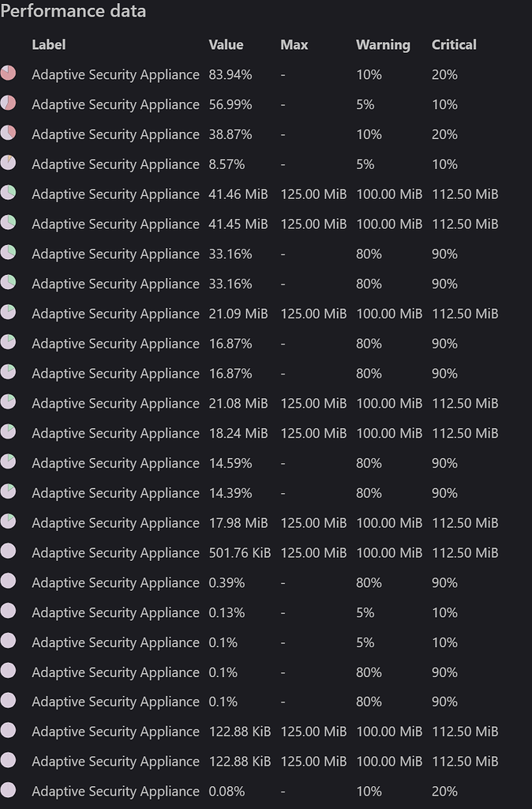Click the Adaptive Security Appliance label beside 56.99%
532x809 pixels.
(x=115, y=104)
